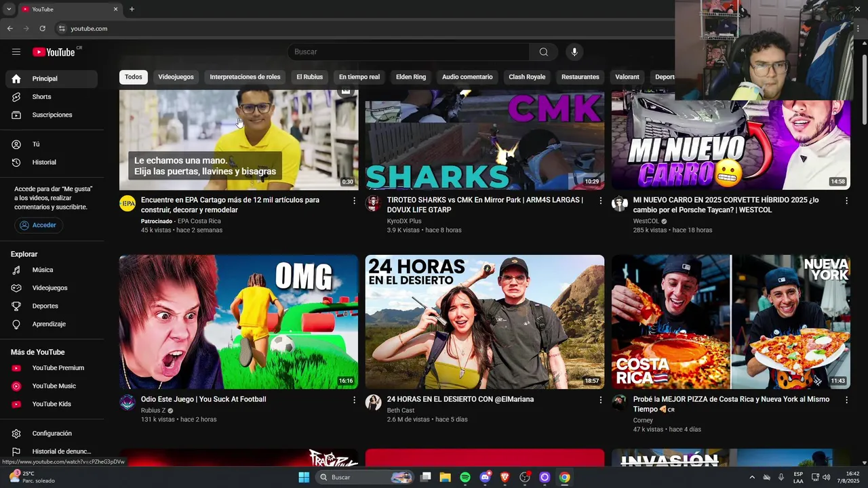This screenshot has width=868, height=488.
Task: Open options for MEJOR PIZZA video
Action: coord(846,400)
